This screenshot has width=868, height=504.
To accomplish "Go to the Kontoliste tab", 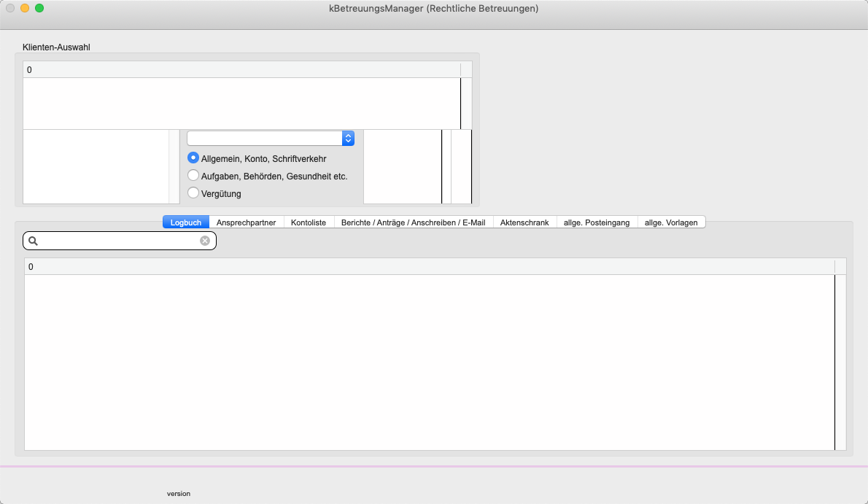I will pyautogui.click(x=309, y=222).
